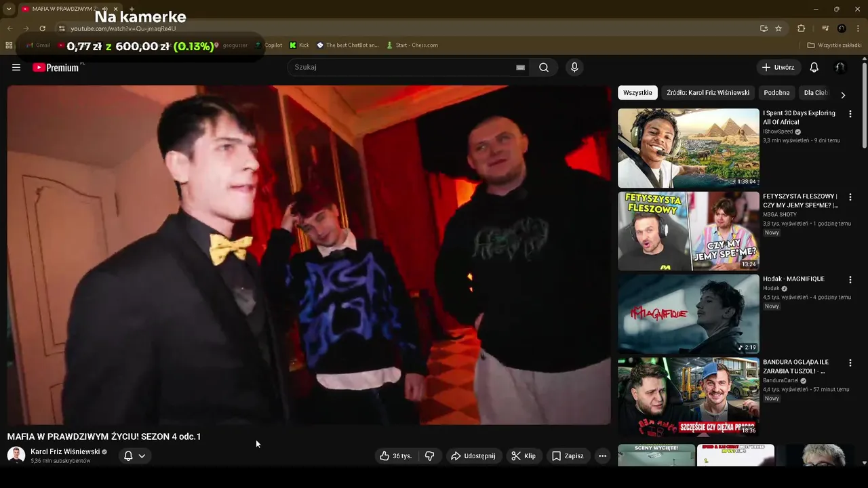
Task: Open Karol Friz Wiśniewski channel avatar
Action: tap(16, 455)
